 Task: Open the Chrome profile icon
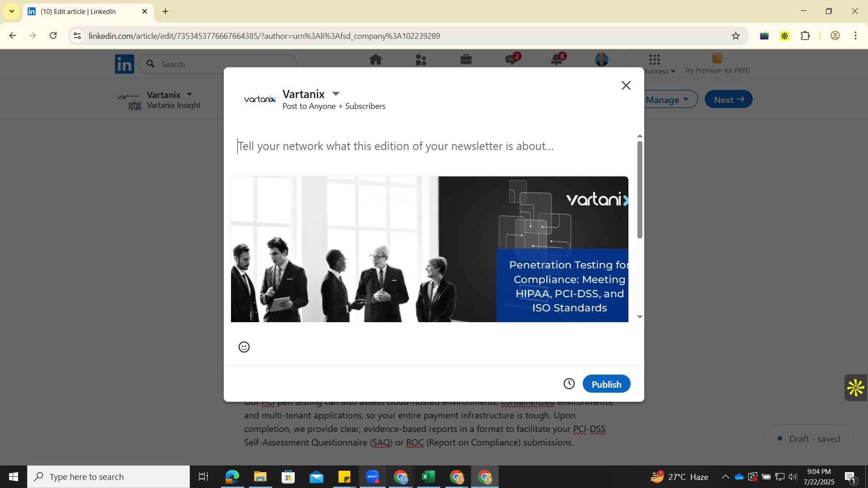click(835, 36)
